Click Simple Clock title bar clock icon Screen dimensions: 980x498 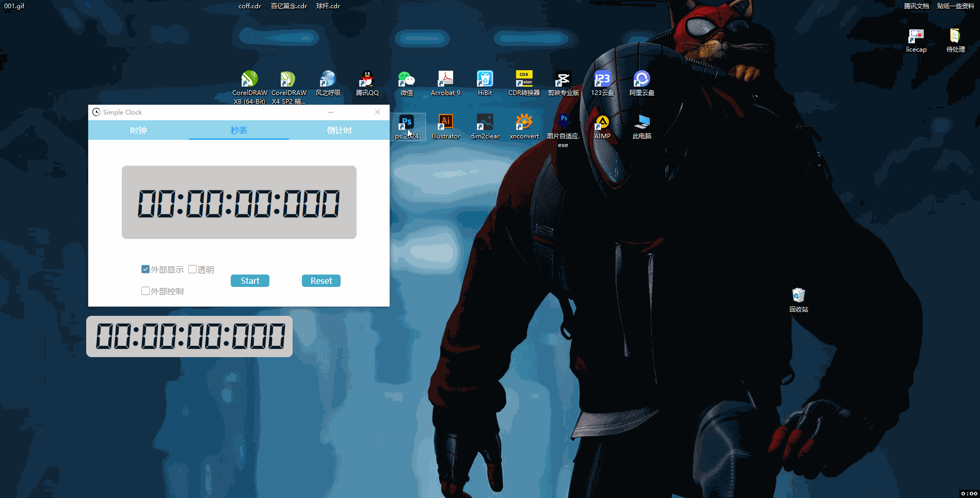[96, 112]
